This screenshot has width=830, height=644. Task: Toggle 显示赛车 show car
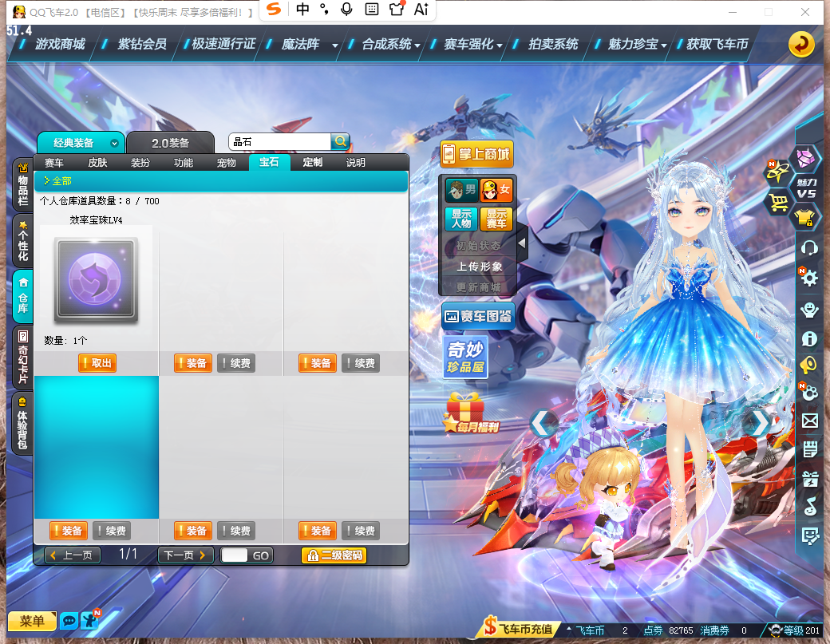(x=496, y=219)
